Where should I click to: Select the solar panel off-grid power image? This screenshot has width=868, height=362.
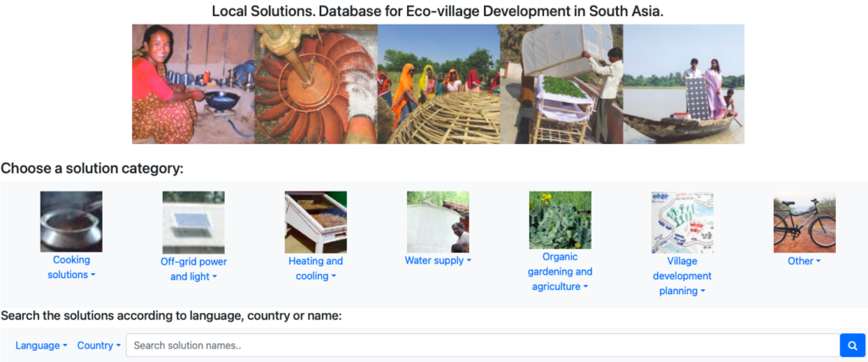click(194, 222)
